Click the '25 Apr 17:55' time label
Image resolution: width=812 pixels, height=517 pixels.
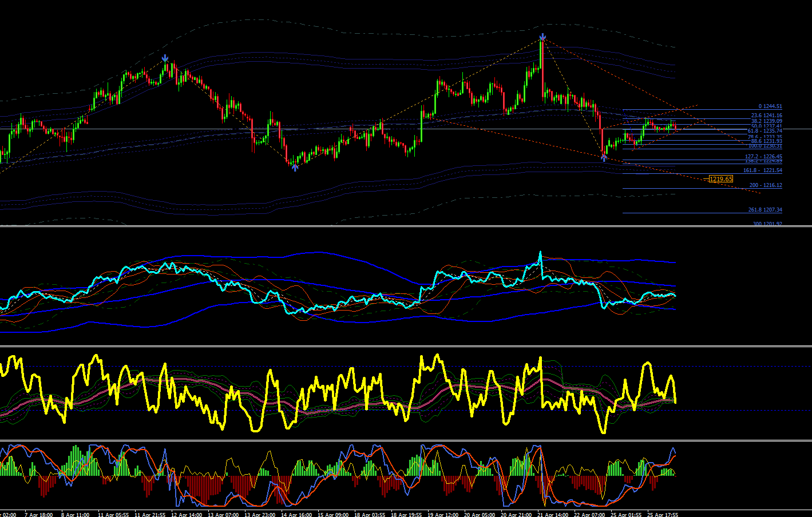(x=663, y=515)
